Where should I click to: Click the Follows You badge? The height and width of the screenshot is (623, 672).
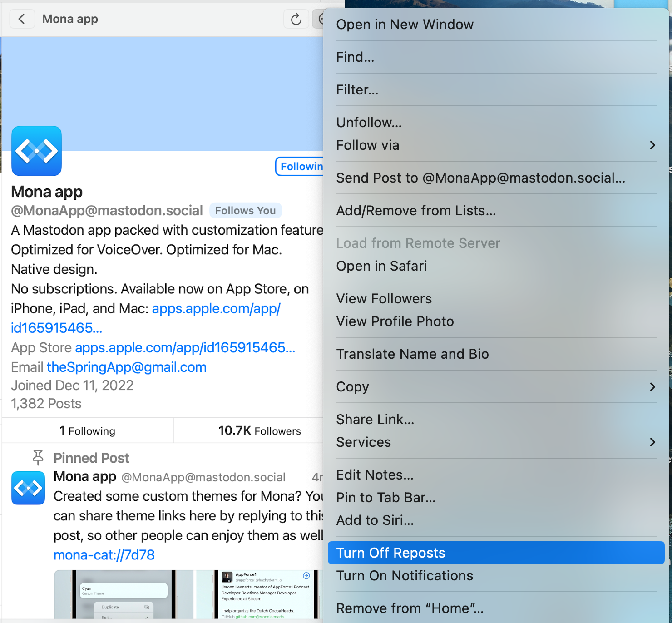pos(245,211)
